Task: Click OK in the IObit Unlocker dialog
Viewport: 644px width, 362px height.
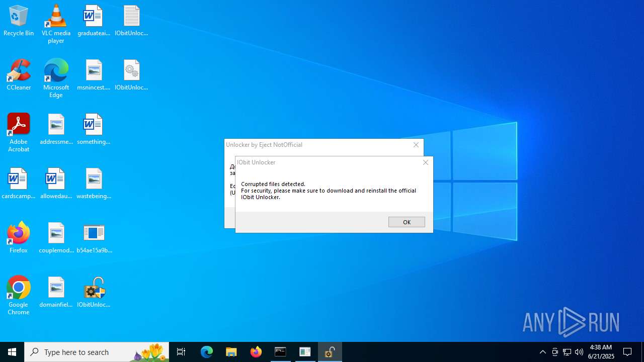Action: (x=407, y=222)
